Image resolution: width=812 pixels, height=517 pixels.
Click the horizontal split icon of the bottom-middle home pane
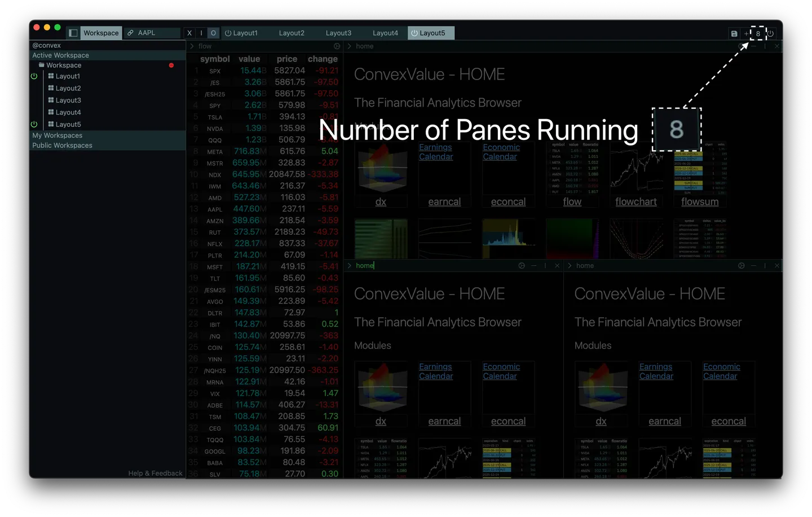(x=533, y=266)
